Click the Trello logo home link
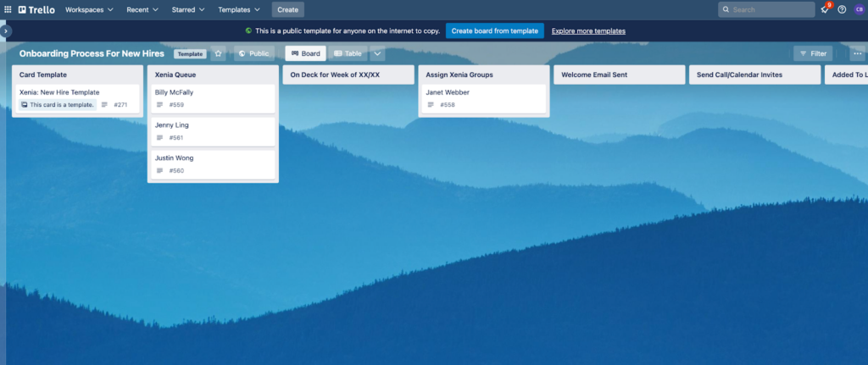The height and width of the screenshot is (365, 868). pos(36,9)
